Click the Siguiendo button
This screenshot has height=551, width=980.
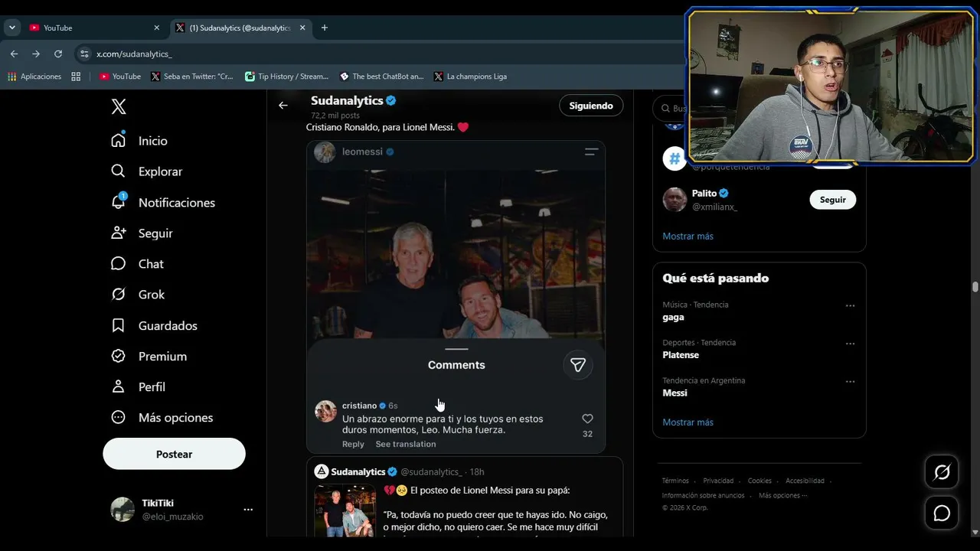(x=591, y=106)
